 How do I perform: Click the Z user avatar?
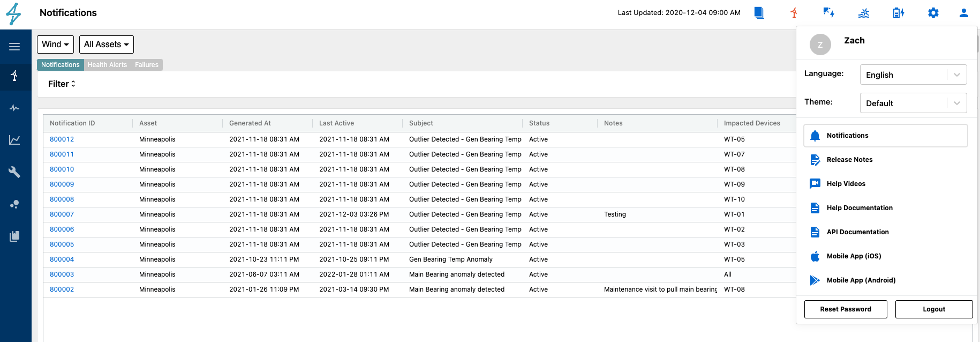click(x=820, y=44)
